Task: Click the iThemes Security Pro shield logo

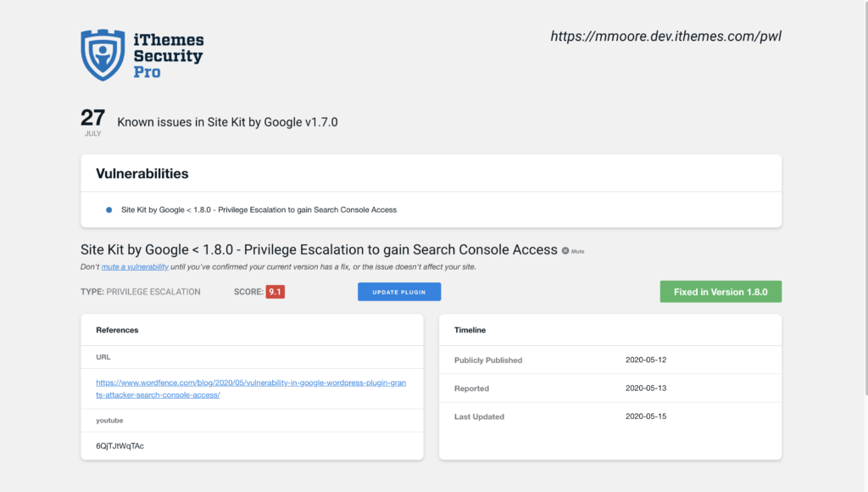Action: click(101, 54)
